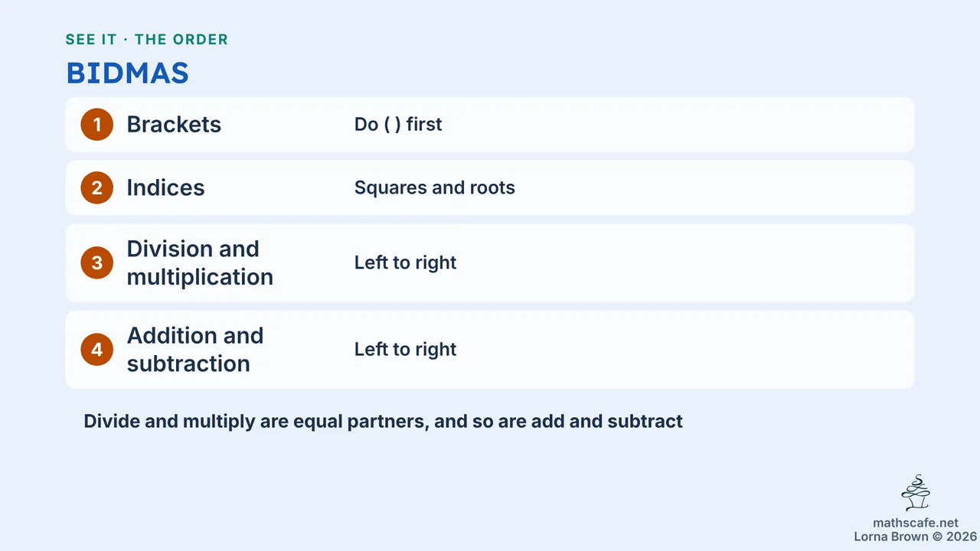Click the number 1 circle badge
980x551 pixels.
tap(96, 125)
